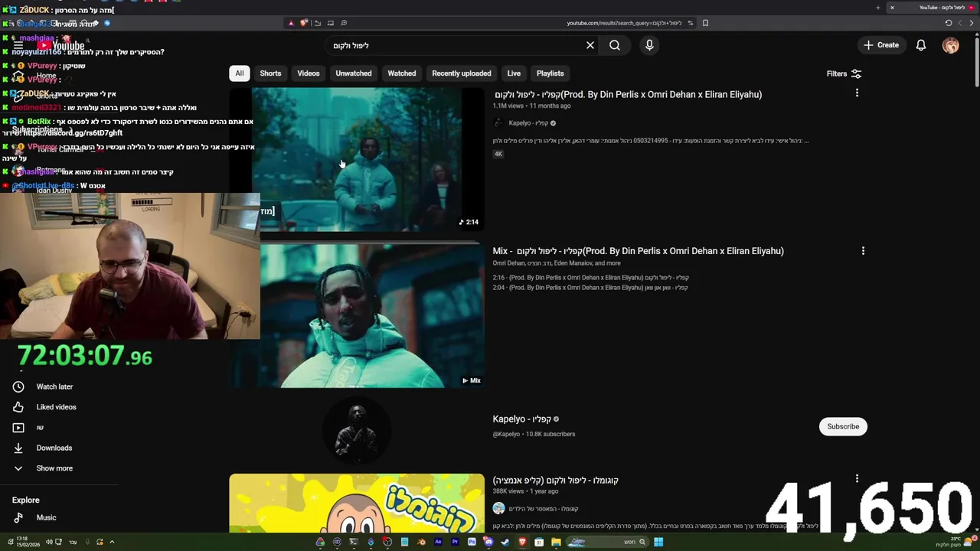Viewport: 980px width, 551px height.
Task: Open Premiere Pro from the taskbar
Action: click(455, 542)
